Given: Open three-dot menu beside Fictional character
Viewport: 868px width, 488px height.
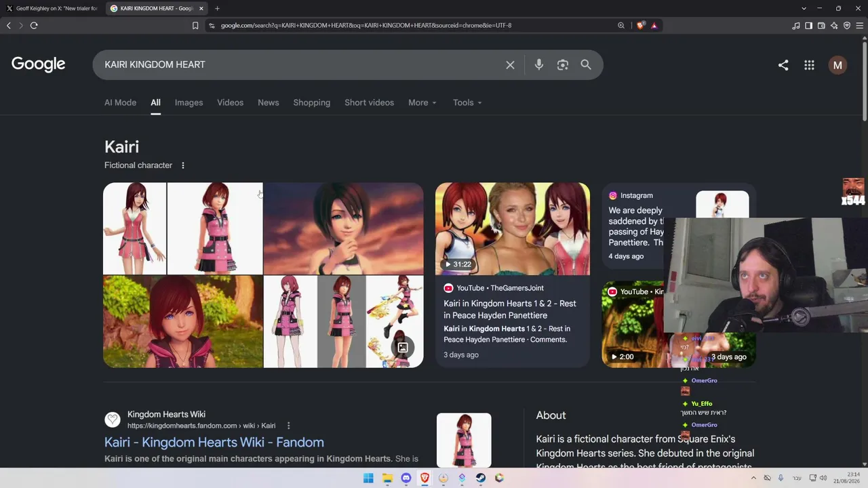Looking at the screenshot, I should (182, 165).
